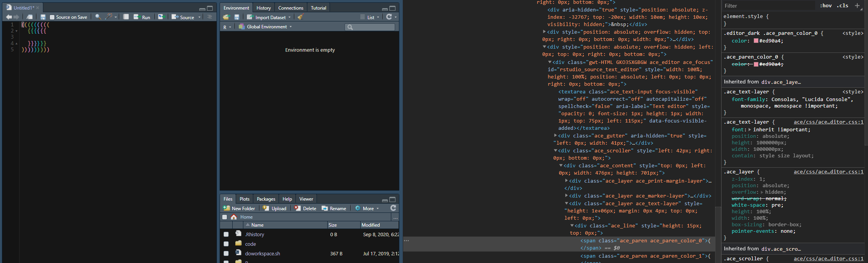Click the Rename button

pos(334,208)
